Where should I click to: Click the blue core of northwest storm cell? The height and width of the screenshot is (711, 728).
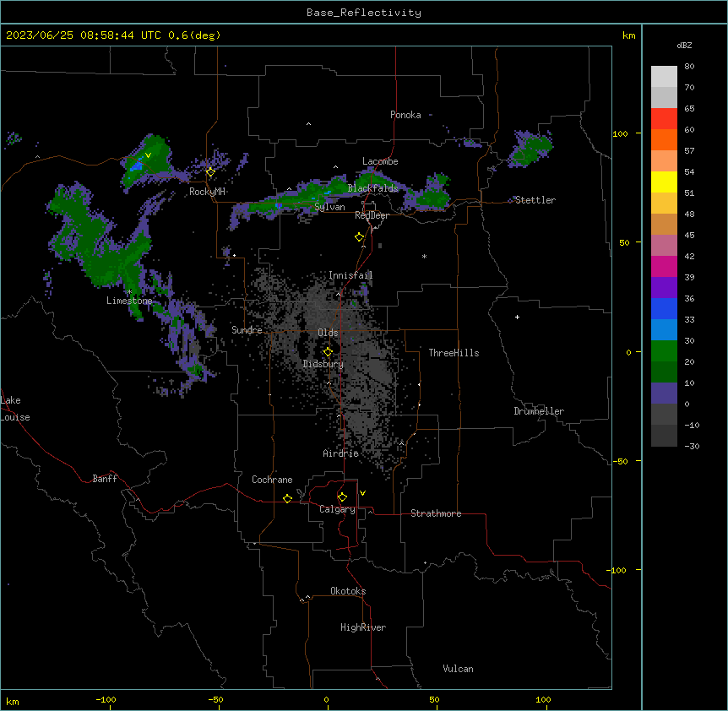(x=136, y=166)
